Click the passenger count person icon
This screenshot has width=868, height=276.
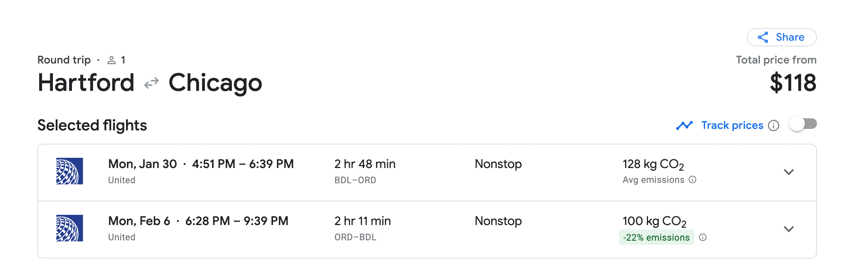(x=112, y=60)
